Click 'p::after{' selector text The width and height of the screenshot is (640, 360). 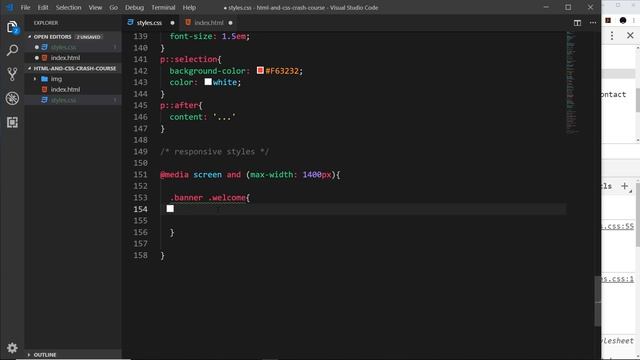point(181,105)
